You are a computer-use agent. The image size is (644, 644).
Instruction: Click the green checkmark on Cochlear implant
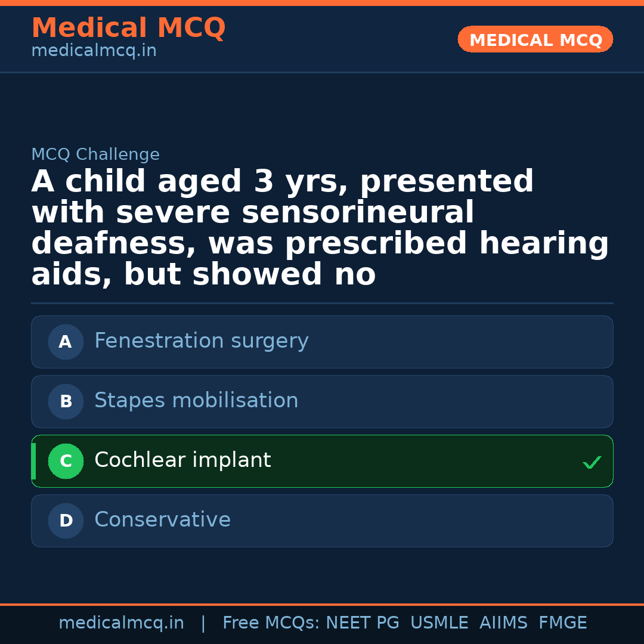tap(592, 462)
